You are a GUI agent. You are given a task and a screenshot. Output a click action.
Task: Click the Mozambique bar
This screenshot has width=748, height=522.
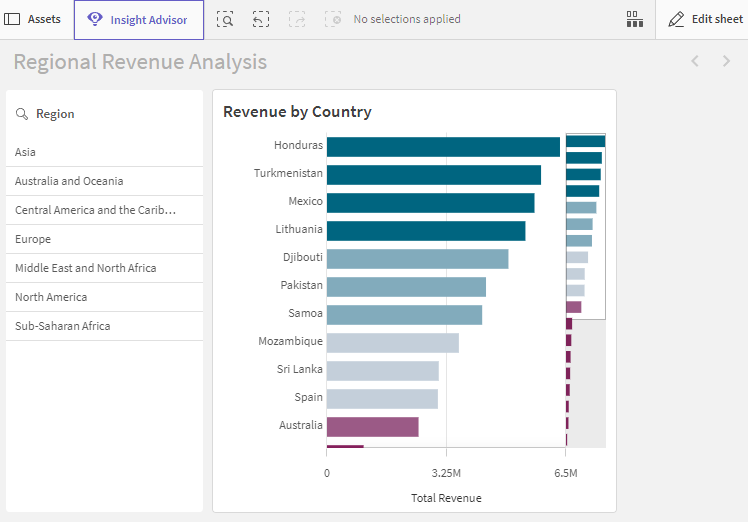click(x=393, y=343)
